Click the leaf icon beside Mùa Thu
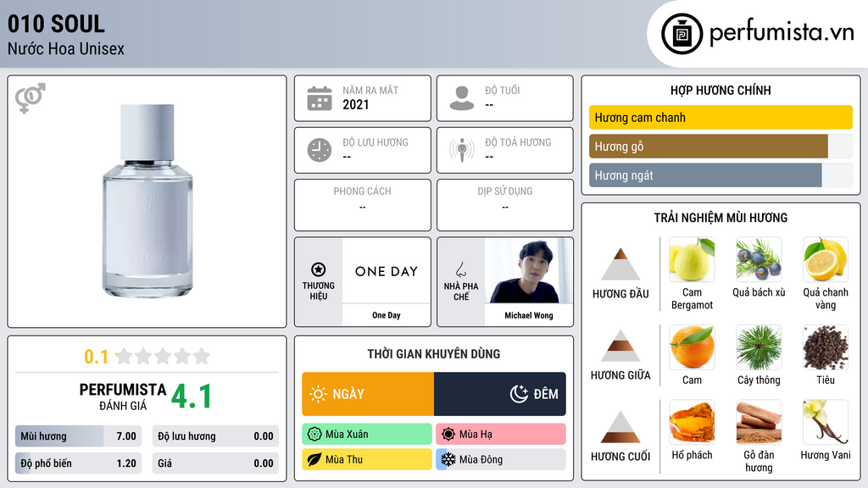This screenshot has height=488, width=868. tap(314, 459)
